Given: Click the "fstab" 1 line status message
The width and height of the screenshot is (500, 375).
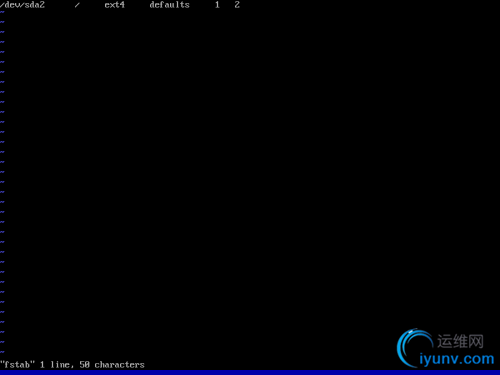Looking at the screenshot, I should [x=72, y=365].
